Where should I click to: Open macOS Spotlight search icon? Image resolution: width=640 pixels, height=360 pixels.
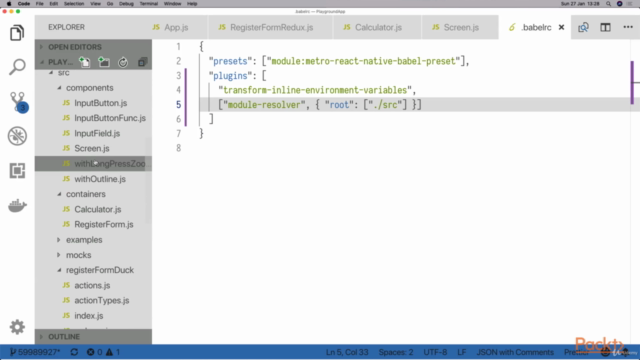click(608, 4)
